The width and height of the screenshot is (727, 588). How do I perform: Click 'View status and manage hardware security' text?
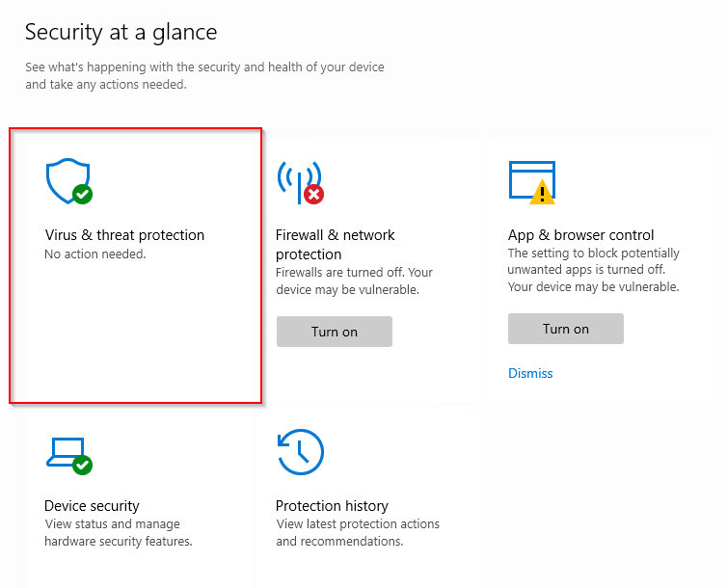point(119,532)
